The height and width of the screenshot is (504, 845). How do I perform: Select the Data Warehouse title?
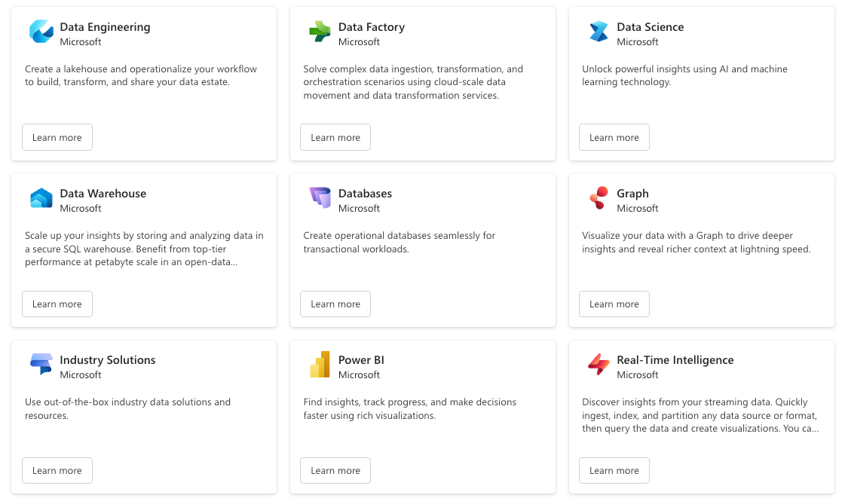pos(103,194)
